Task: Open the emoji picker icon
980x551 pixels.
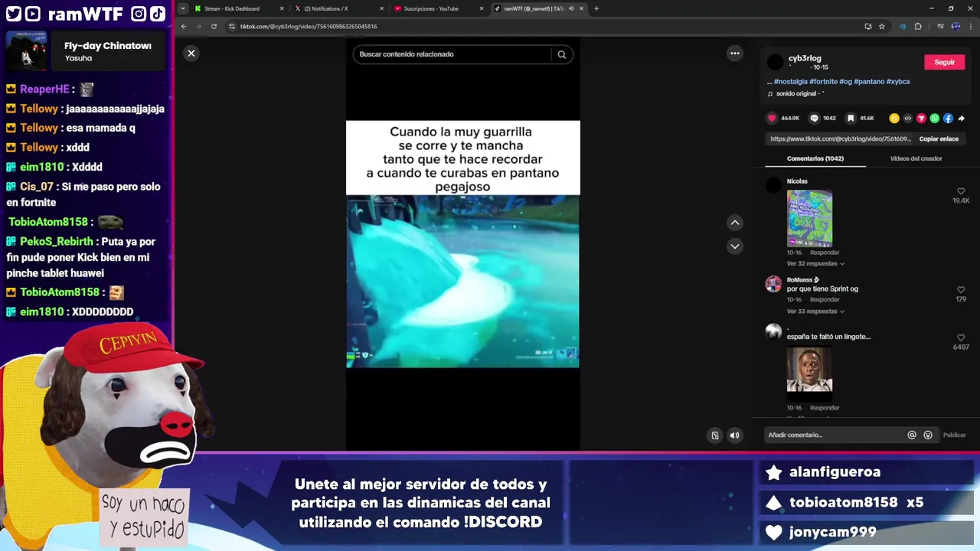Action: (x=928, y=435)
